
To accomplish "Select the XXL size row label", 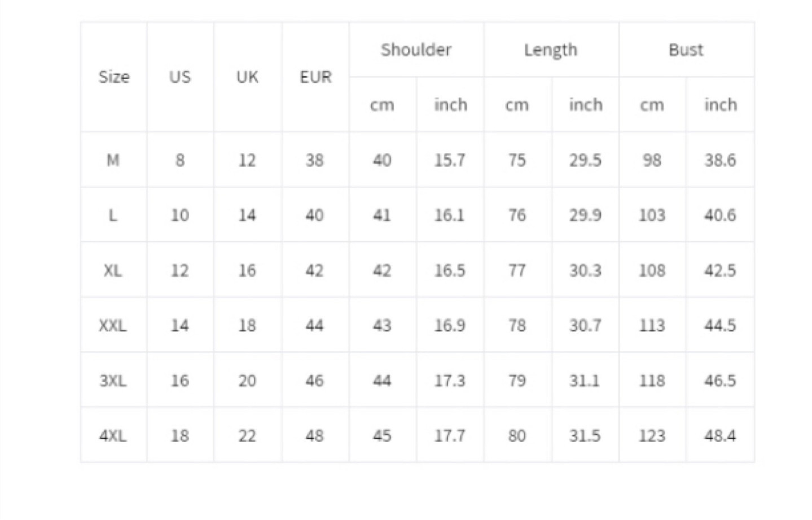I will click(x=113, y=325).
